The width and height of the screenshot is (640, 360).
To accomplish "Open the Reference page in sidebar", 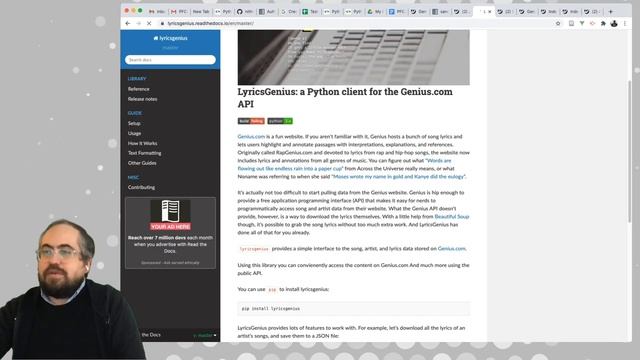I will coord(138,89).
